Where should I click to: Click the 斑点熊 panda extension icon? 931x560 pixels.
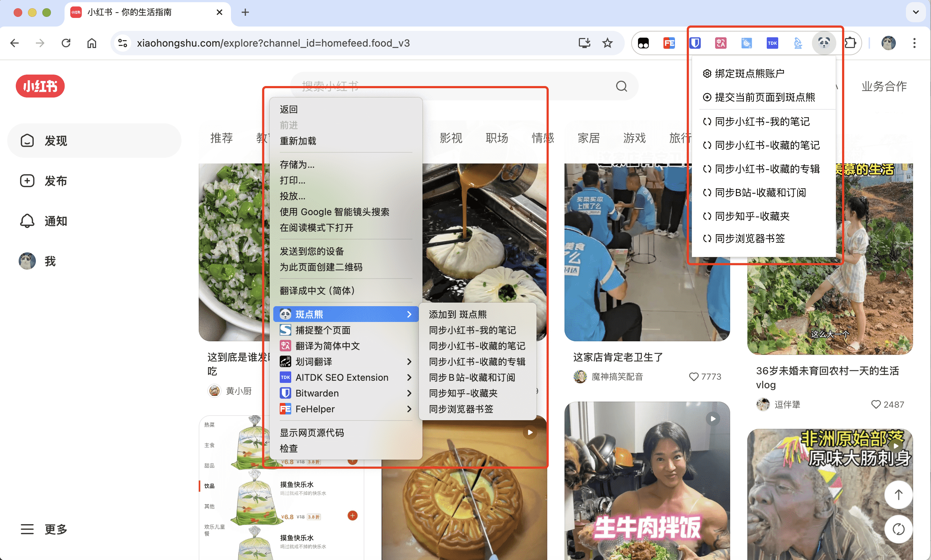824,43
